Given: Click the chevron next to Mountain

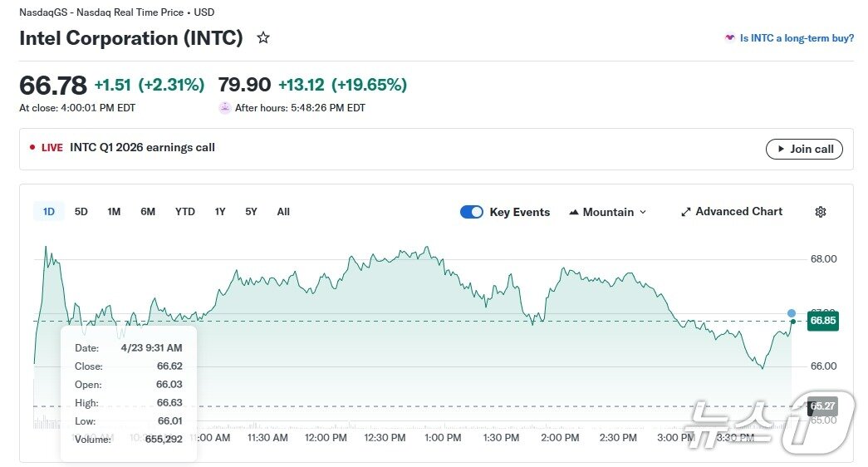Looking at the screenshot, I should point(642,212).
